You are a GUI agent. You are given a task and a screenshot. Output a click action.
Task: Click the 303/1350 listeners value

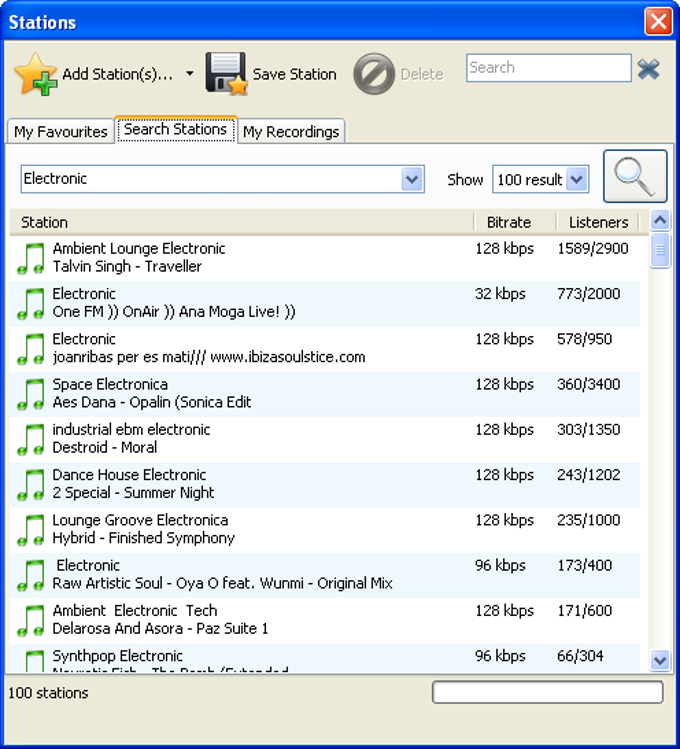pyautogui.click(x=588, y=429)
